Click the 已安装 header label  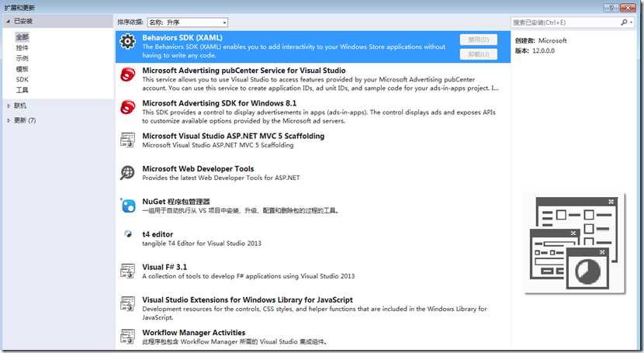click(23, 21)
